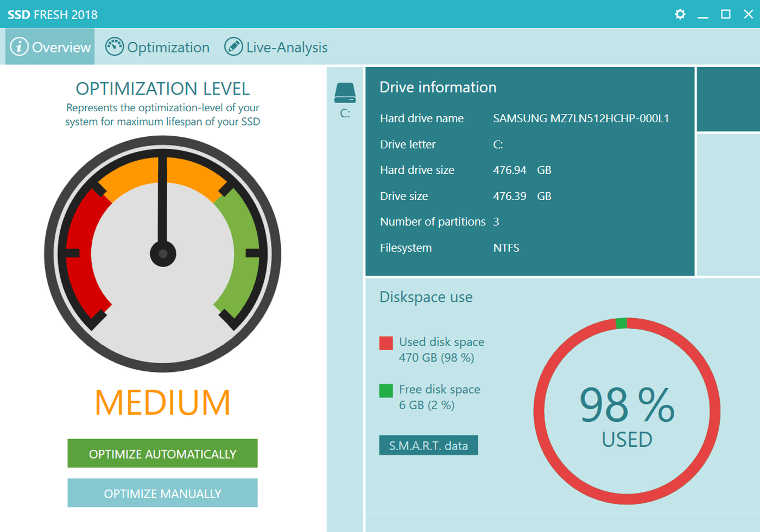The width and height of the screenshot is (760, 532).
Task: Click the SSD FRESH 2018 logo text
Action: click(x=52, y=14)
